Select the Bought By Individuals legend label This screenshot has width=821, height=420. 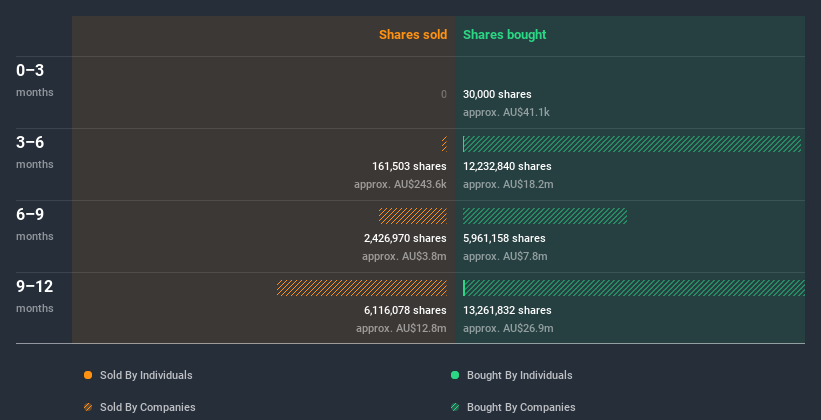519,375
